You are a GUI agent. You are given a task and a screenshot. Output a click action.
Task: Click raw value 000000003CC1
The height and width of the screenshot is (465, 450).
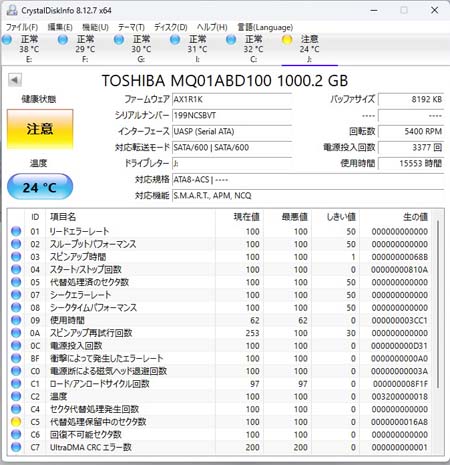pyautogui.click(x=400, y=320)
